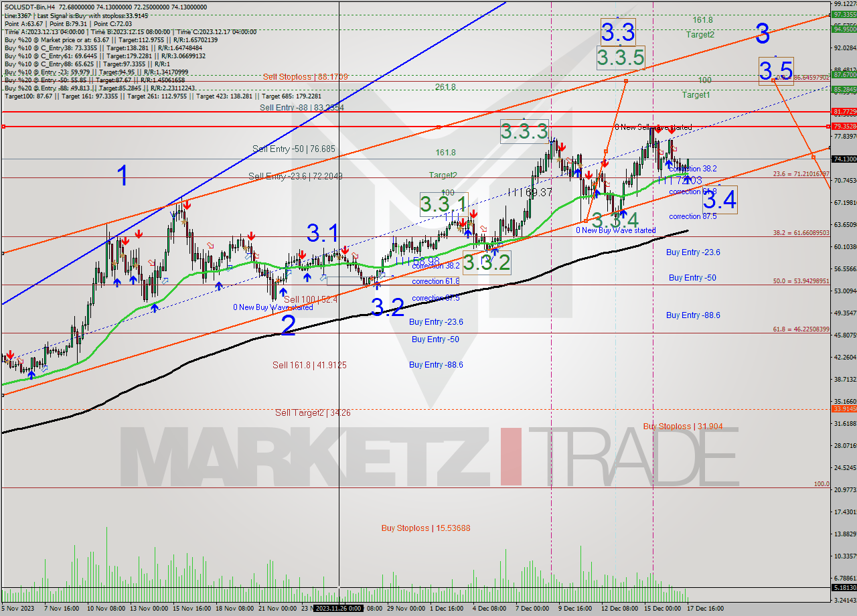This screenshot has width=857, height=616.
Task: Click the blue wave '3.5' boxed label
Action: click(x=776, y=70)
